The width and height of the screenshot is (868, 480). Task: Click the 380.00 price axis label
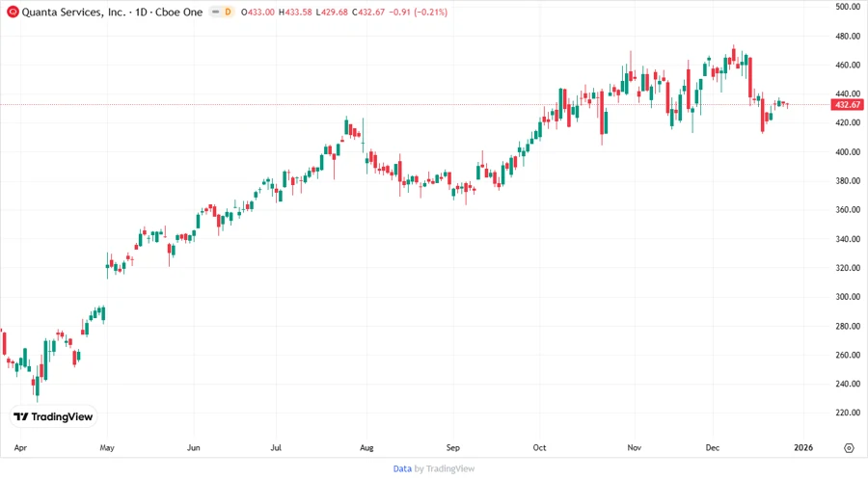click(x=848, y=181)
